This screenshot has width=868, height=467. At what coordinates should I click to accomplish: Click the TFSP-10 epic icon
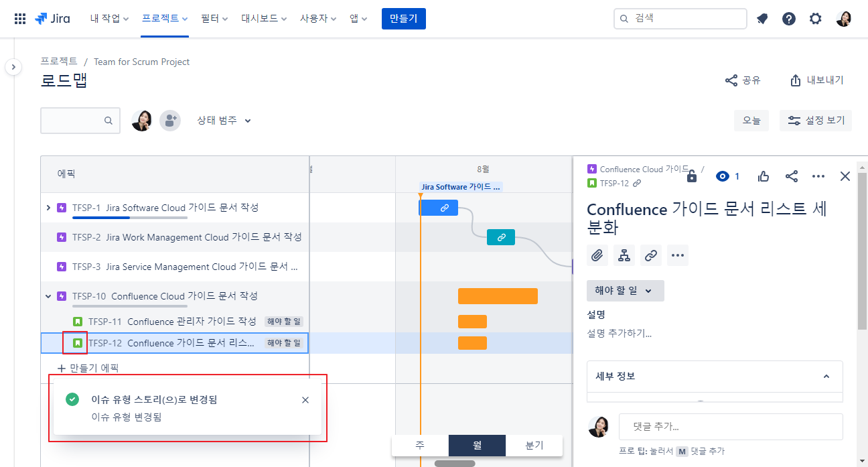(x=62, y=296)
